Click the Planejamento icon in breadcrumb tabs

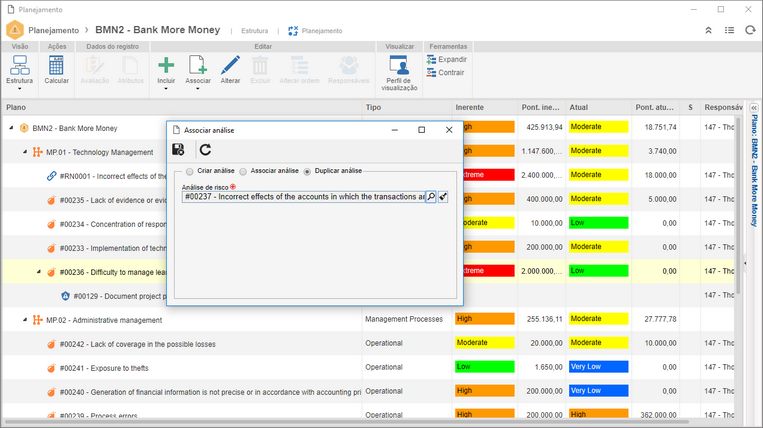[292, 31]
